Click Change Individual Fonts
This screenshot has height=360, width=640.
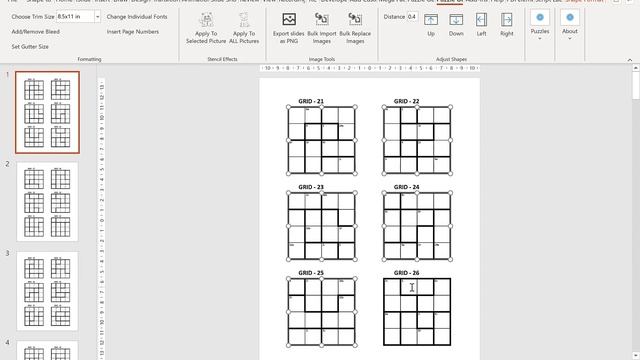pos(137,17)
